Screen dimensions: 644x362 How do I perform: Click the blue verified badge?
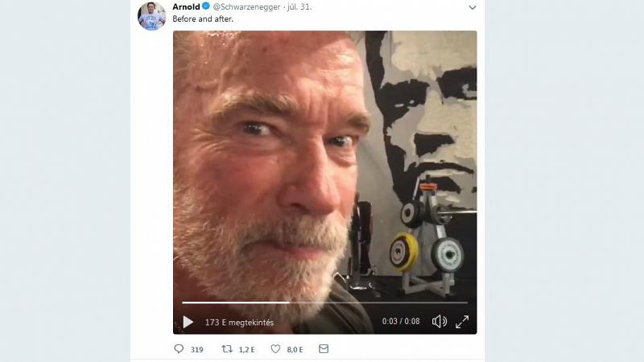(x=206, y=7)
